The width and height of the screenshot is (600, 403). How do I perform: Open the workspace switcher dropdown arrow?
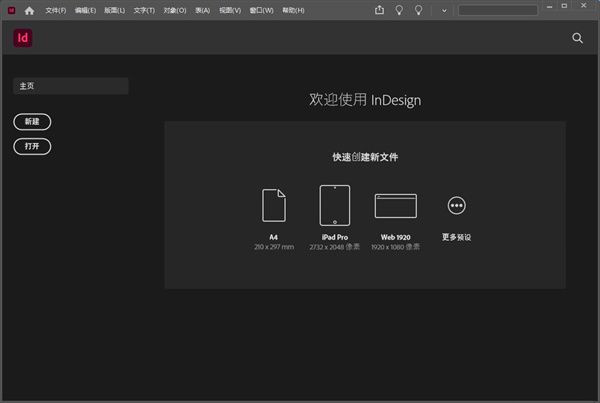[444, 11]
